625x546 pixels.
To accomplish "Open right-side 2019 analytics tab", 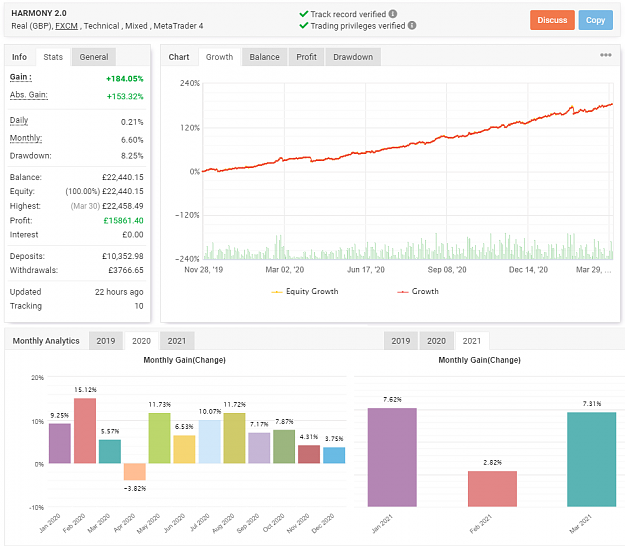I will [401, 341].
